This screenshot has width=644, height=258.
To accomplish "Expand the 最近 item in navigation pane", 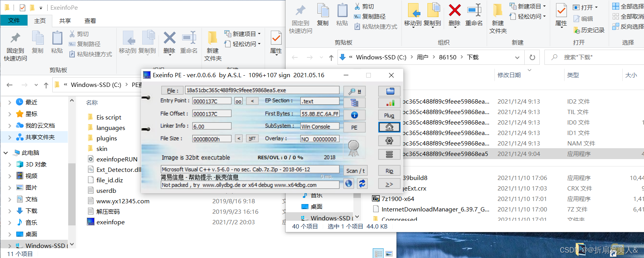I will [10, 102].
